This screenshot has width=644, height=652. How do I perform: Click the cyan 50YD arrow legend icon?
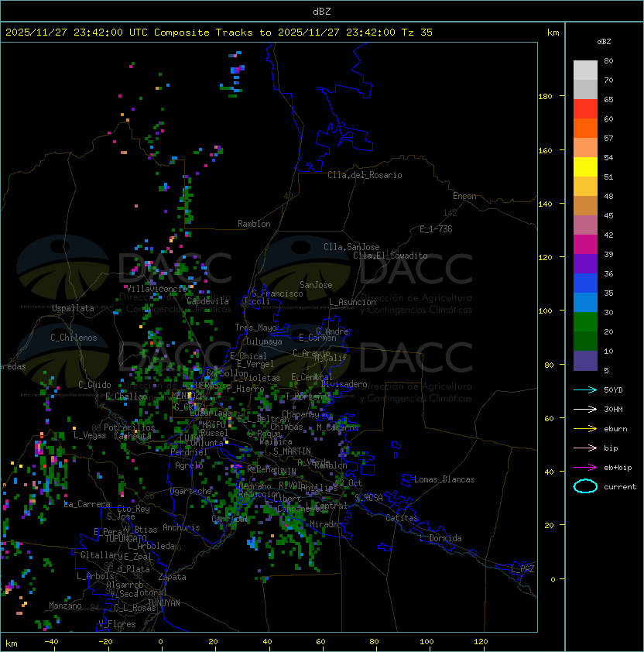pyautogui.click(x=585, y=390)
